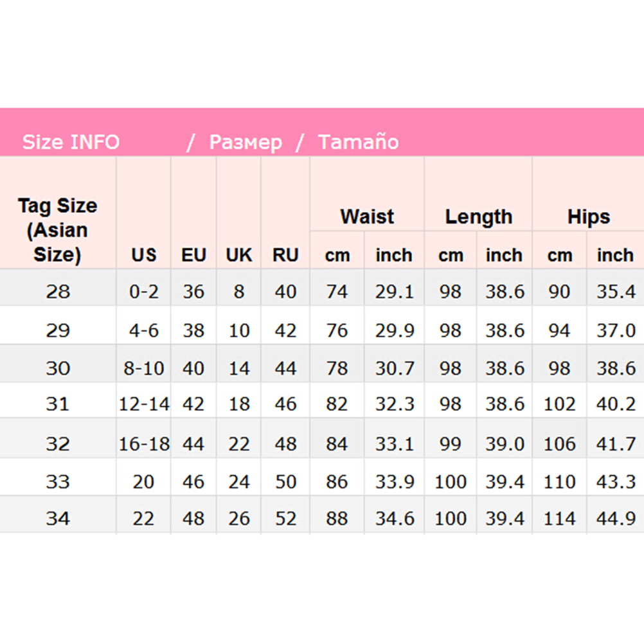
Task: Click the US column header
Action: (143, 255)
